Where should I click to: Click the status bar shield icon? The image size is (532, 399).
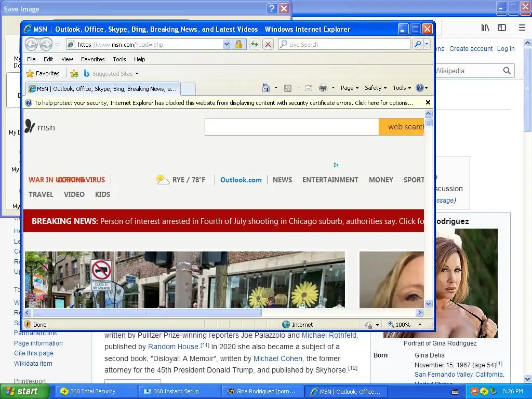(28, 325)
